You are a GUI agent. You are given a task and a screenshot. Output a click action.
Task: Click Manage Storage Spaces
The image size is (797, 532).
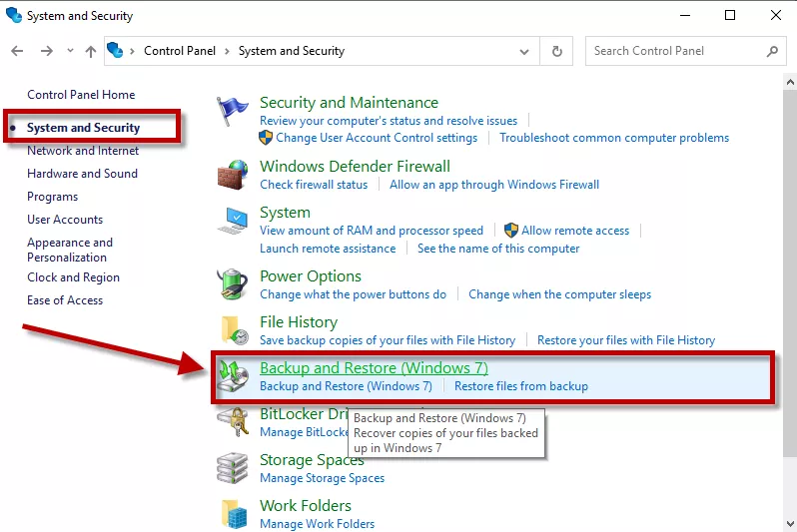(322, 478)
